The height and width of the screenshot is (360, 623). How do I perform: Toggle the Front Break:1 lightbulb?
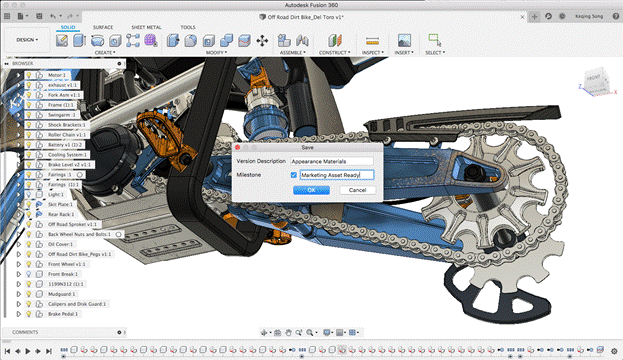(29, 274)
